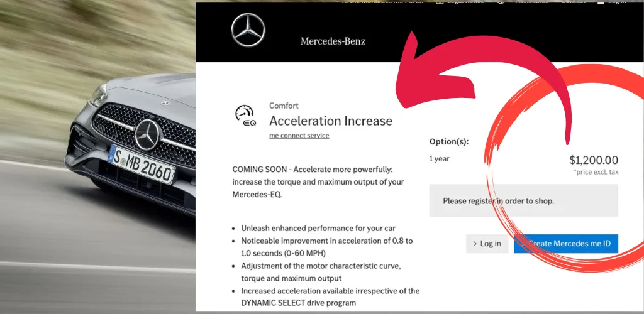Click the star emblem on the car grille
Viewport: 644px width, 314px height.
click(x=147, y=135)
